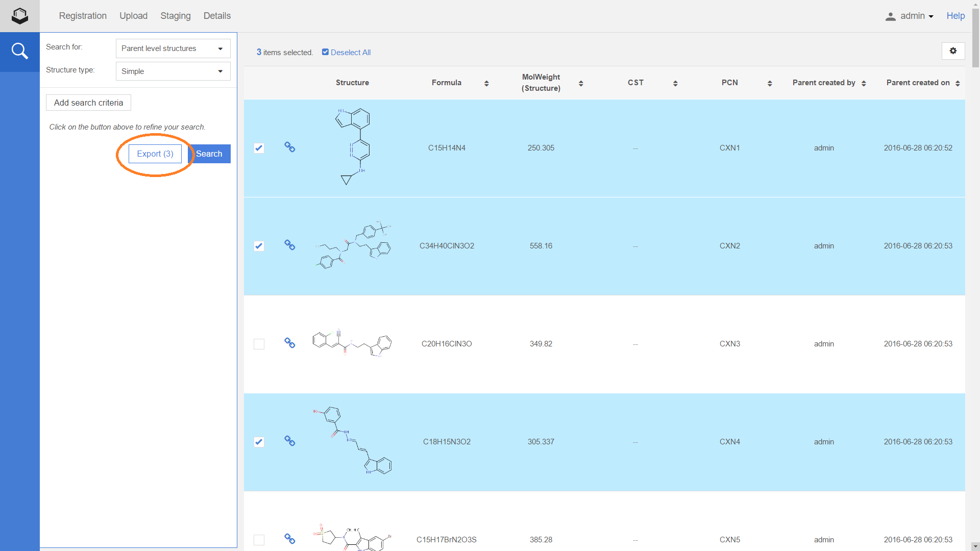This screenshot has height=551, width=980.
Task: Check the CXN3 row checkbox
Action: click(259, 344)
